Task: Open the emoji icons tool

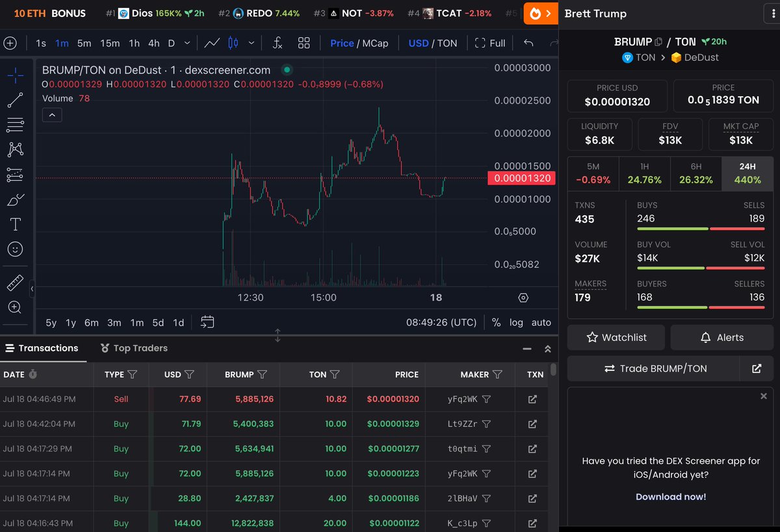Action: [x=16, y=249]
